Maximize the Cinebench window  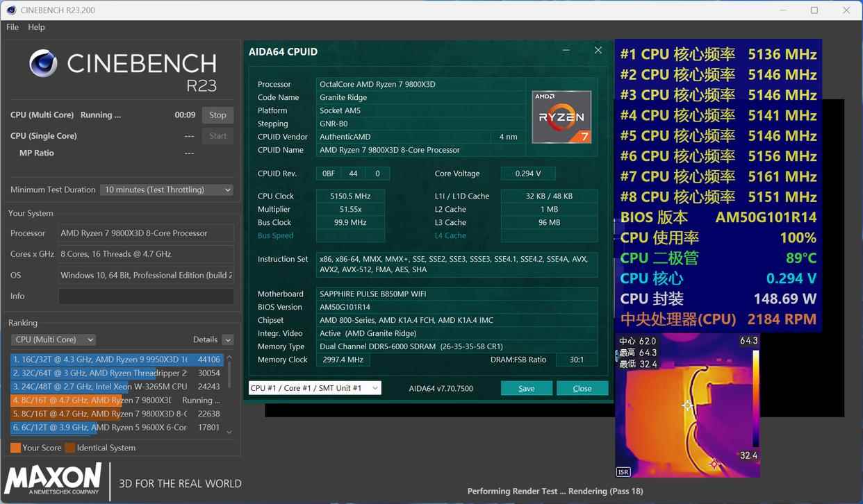coord(814,10)
